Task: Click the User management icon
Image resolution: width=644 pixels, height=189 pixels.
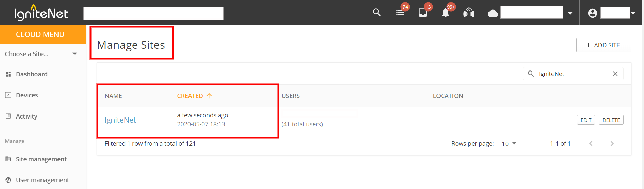Action: pyautogui.click(x=8, y=180)
